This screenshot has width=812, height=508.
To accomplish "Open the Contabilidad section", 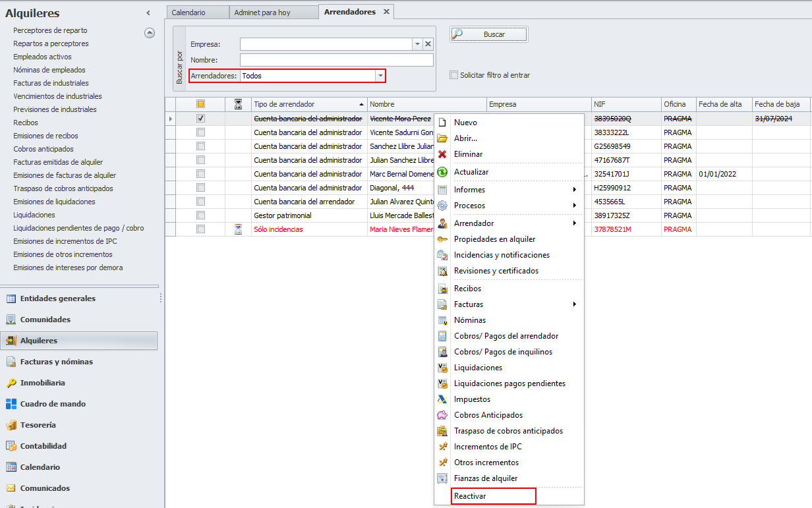I will 79,446.
